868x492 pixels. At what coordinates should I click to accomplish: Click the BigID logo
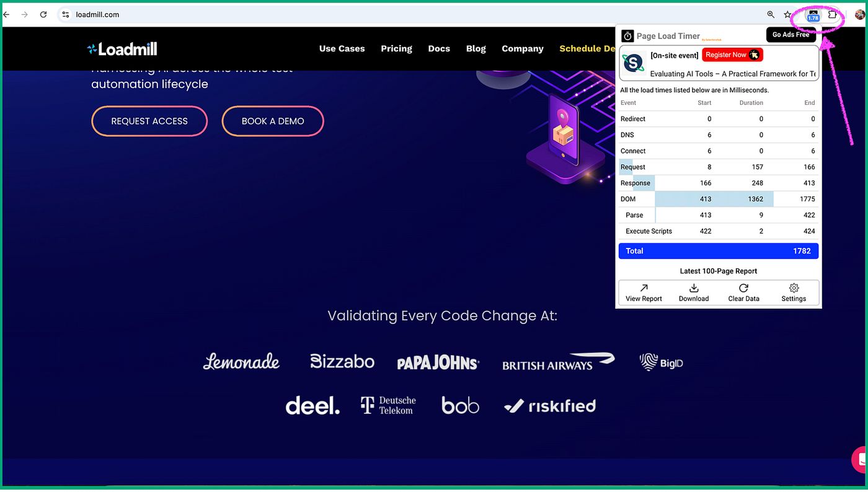coord(661,362)
